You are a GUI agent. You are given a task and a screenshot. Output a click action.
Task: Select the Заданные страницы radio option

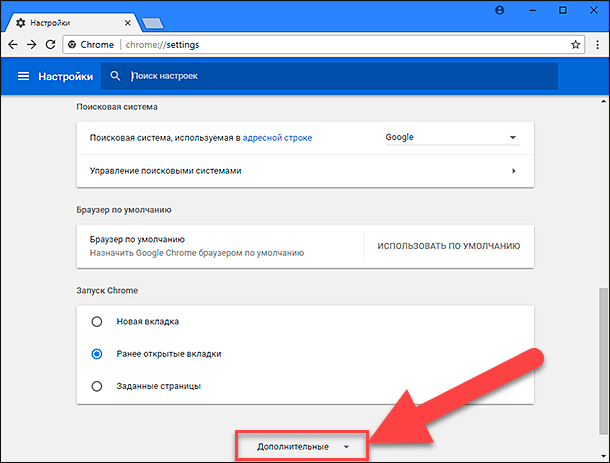coord(96,386)
